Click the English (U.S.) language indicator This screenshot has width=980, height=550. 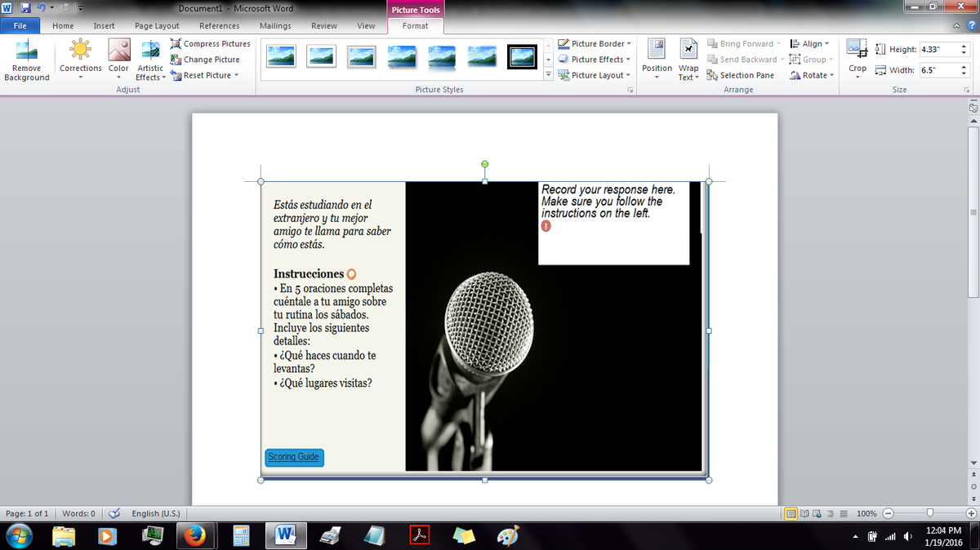(156, 514)
